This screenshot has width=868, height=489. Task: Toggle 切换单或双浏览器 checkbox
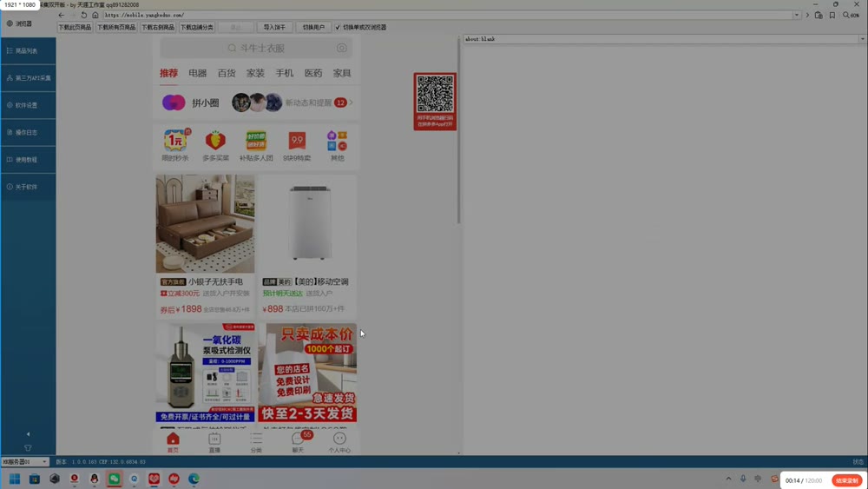pyautogui.click(x=338, y=27)
